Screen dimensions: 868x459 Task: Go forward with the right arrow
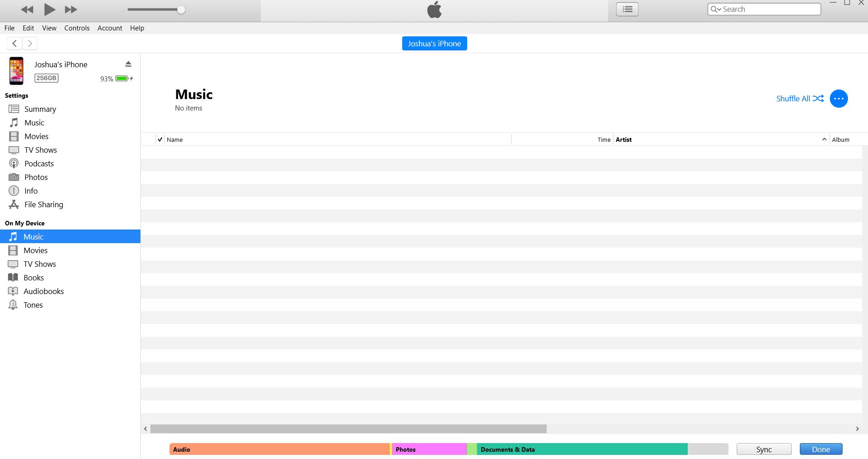click(30, 43)
